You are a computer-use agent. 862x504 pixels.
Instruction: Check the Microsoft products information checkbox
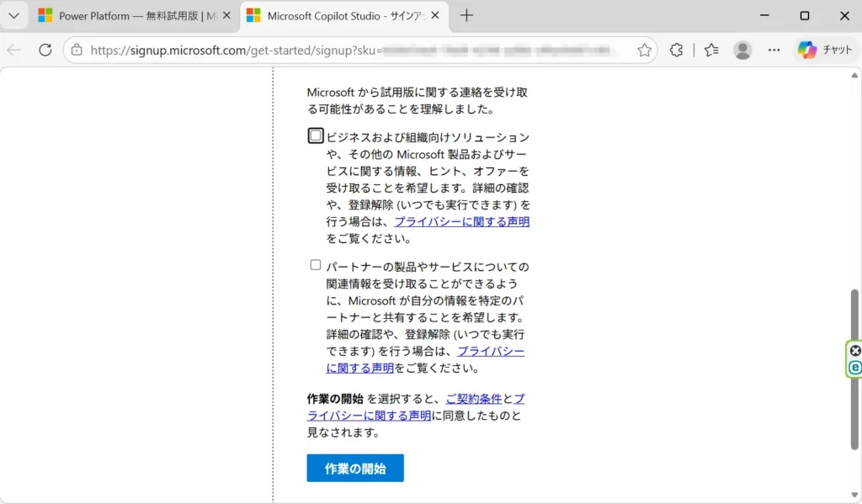(x=316, y=135)
